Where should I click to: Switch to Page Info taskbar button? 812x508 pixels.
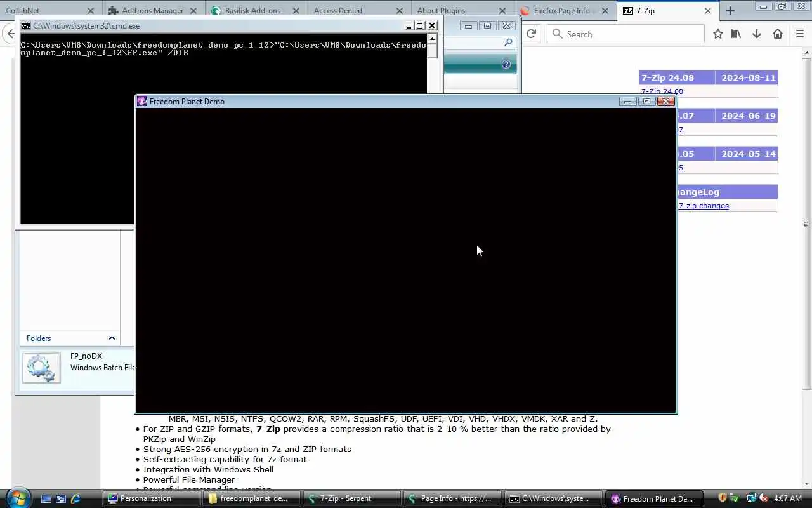(452, 498)
